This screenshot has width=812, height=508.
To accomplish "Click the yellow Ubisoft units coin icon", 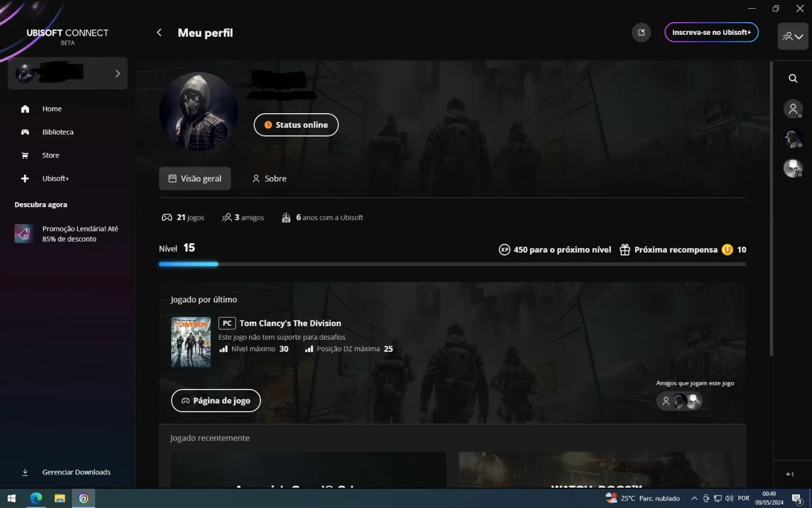I will tap(727, 250).
